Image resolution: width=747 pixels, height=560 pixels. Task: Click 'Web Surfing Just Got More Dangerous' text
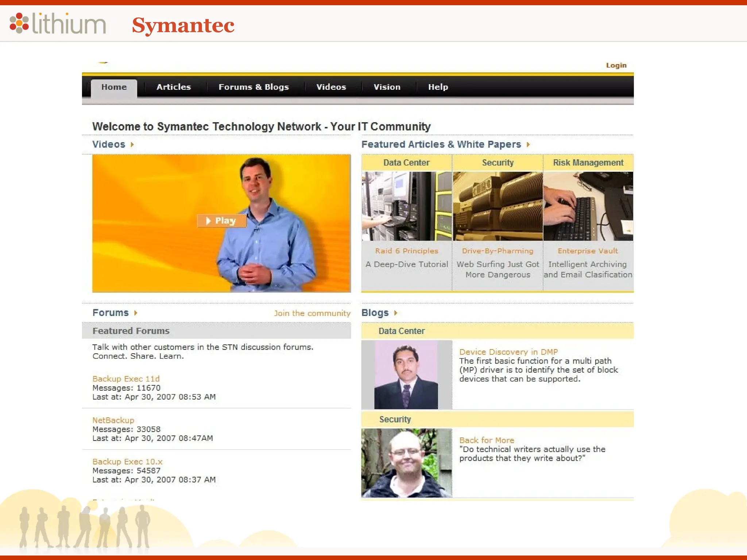(498, 269)
